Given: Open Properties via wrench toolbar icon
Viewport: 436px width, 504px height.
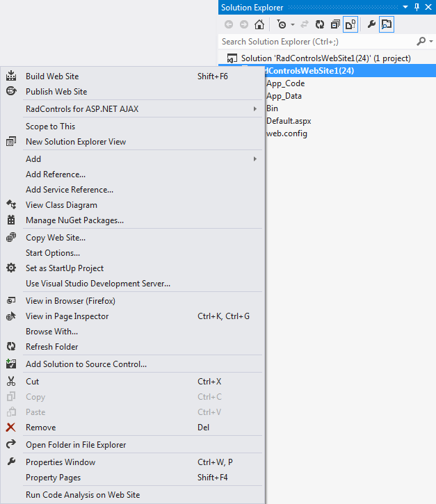Looking at the screenshot, I should click(371, 24).
